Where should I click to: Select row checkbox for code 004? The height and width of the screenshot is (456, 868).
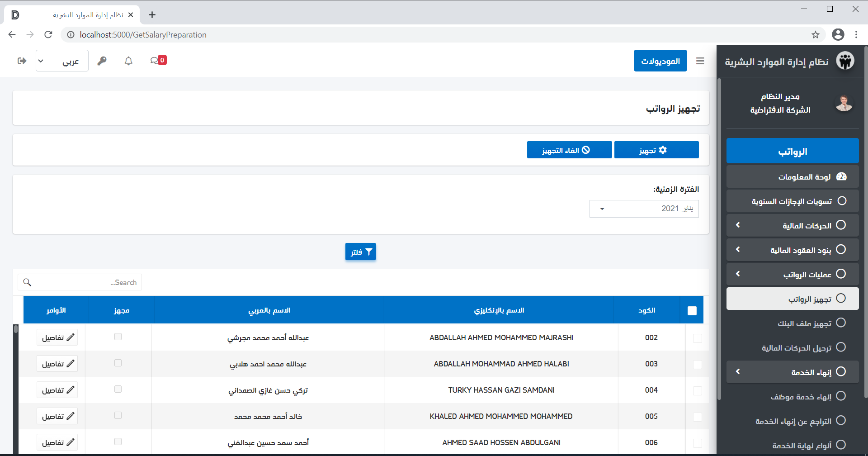click(x=697, y=391)
